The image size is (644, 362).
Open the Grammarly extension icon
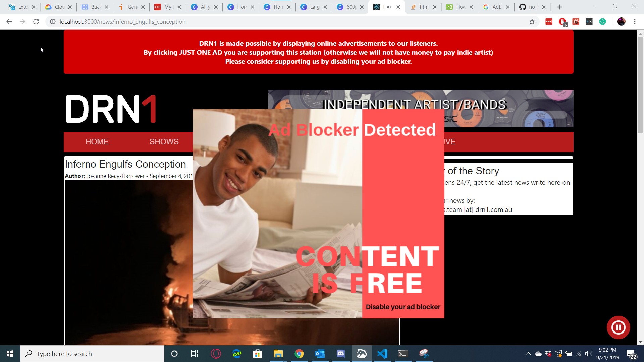603,22
